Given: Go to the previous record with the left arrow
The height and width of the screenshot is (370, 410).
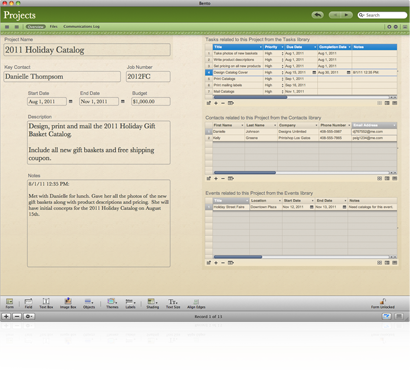Looking at the screenshot, I should (x=335, y=15).
